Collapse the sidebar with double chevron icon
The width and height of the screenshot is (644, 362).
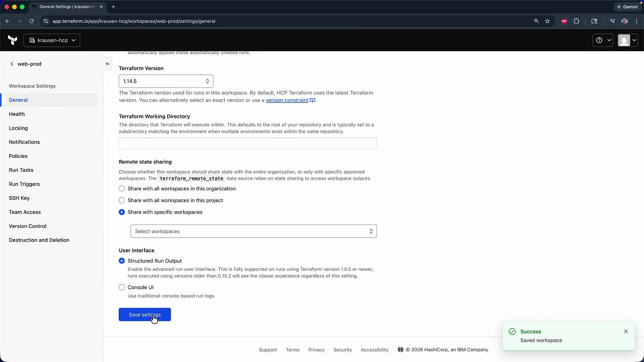coord(107,64)
